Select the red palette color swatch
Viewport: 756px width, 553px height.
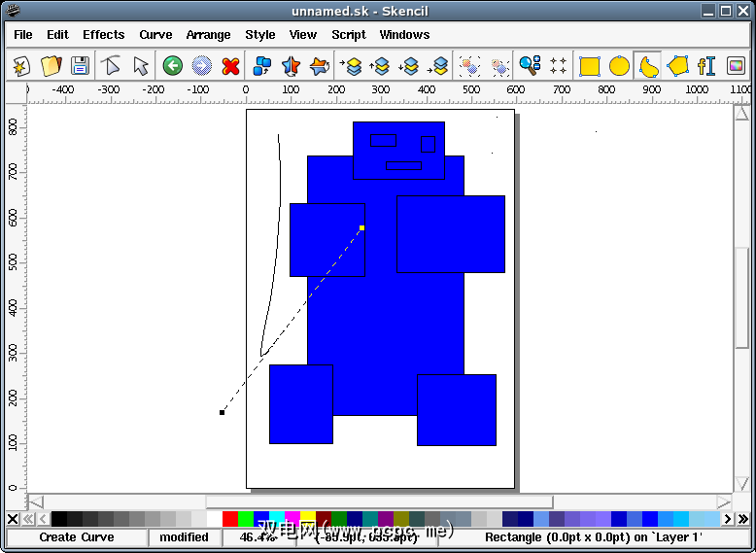tap(230, 519)
